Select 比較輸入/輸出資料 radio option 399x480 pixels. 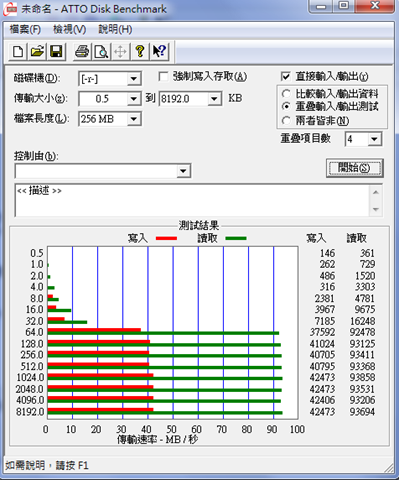[286, 94]
